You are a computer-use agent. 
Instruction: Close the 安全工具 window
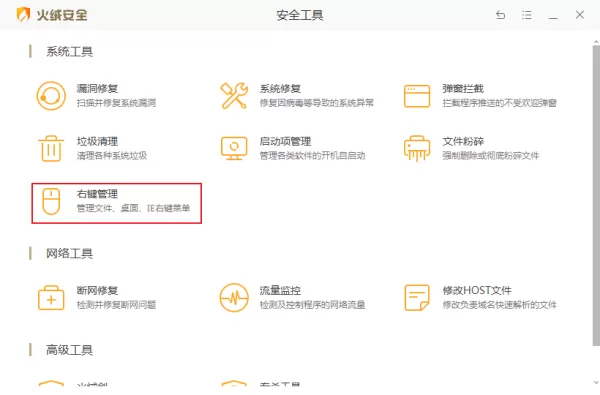580,15
